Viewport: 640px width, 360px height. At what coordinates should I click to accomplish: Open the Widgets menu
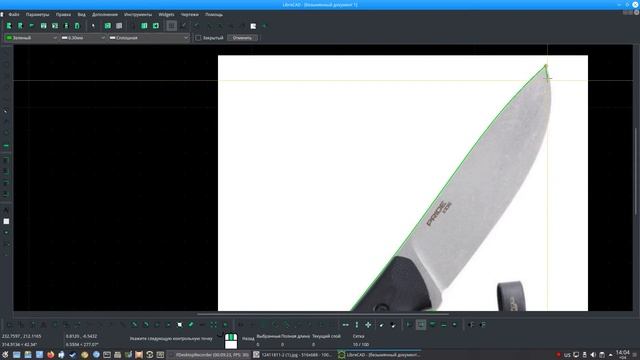click(x=166, y=14)
